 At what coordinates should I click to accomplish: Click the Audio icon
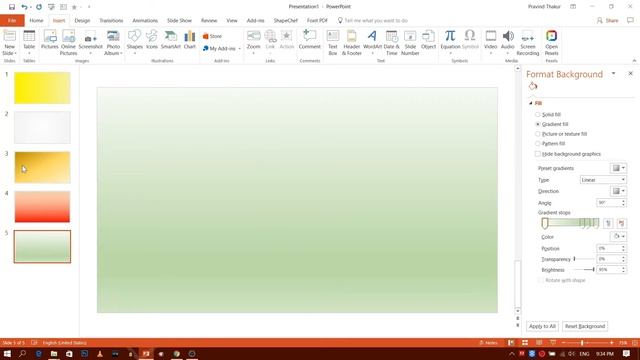508,42
